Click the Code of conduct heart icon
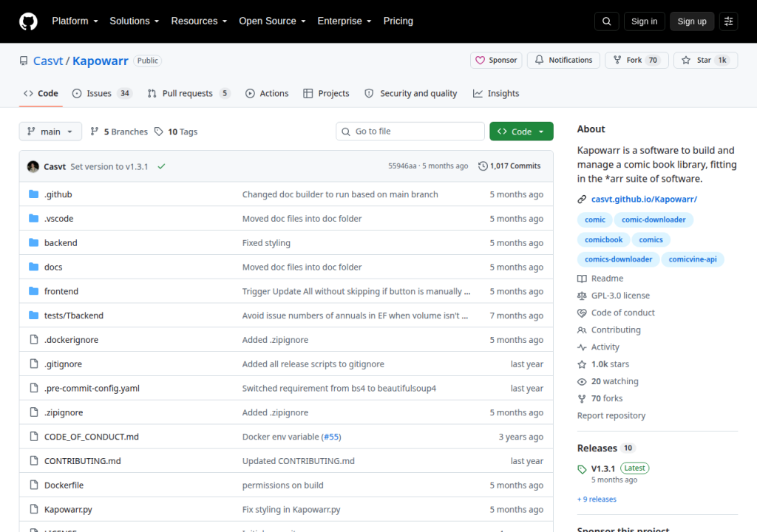This screenshot has height=532, width=757. 582,313
